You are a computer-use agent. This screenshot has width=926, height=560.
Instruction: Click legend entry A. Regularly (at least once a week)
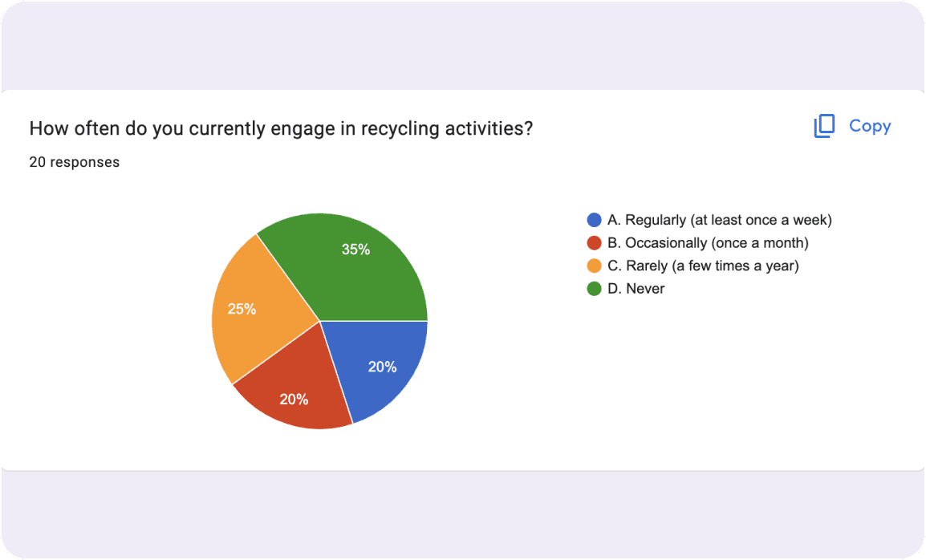click(x=709, y=220)
